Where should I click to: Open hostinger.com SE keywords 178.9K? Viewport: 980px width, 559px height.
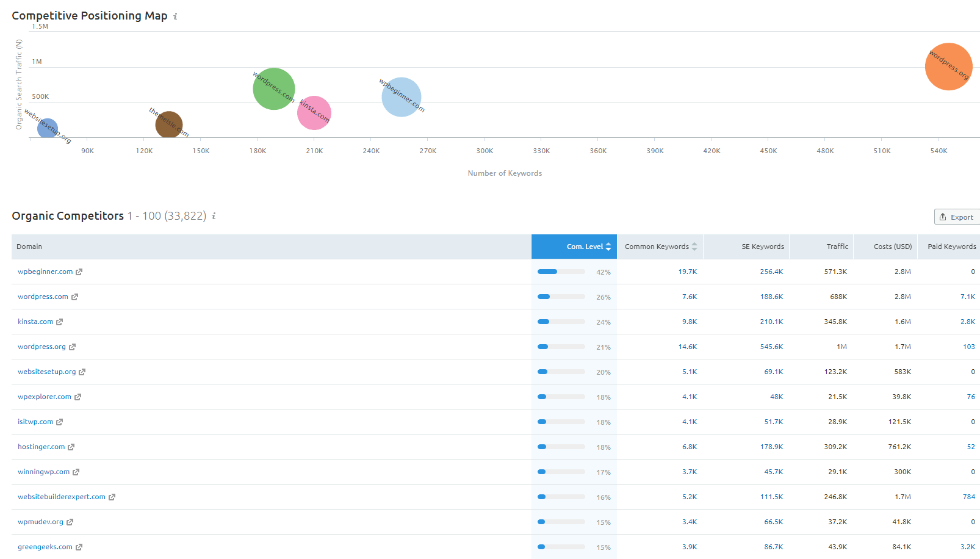[x=771, y=447]
